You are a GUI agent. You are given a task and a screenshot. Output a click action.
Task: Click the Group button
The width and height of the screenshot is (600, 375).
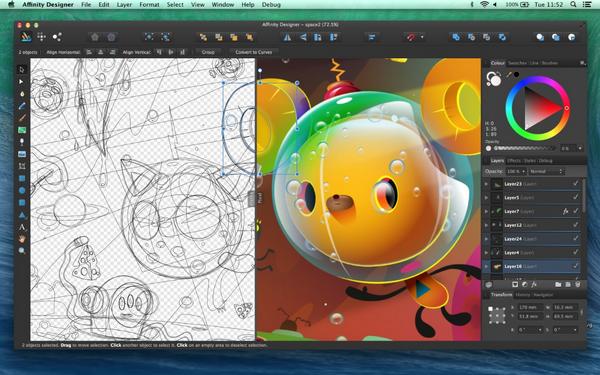[208, 52]
